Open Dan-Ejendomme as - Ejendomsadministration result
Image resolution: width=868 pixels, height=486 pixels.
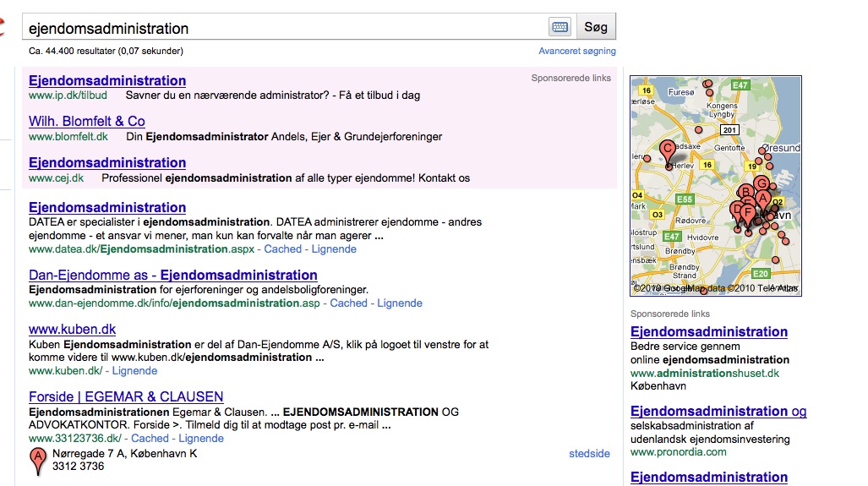pyautogui.click(x=173, y=275)
